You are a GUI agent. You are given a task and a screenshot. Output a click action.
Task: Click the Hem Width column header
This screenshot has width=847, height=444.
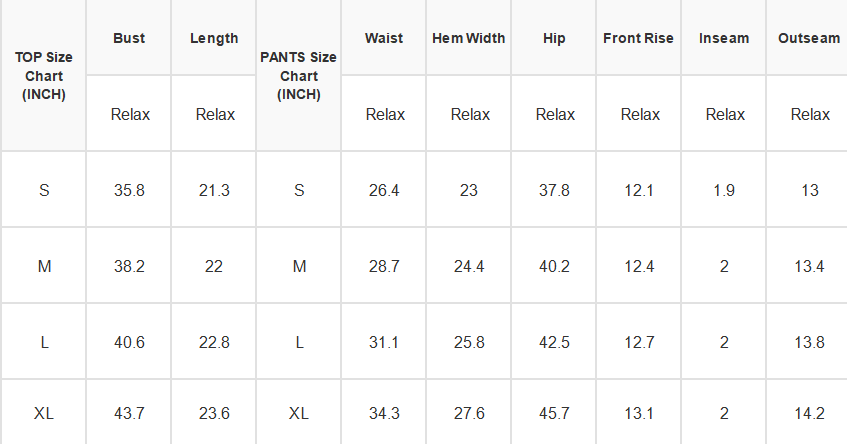[x=469, y=38]
